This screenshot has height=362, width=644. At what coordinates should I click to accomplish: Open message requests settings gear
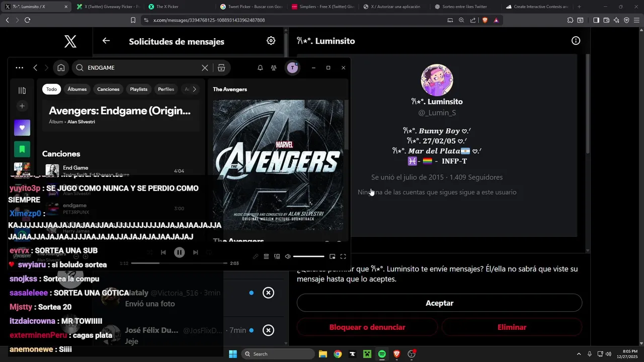[x=271, y=41]
